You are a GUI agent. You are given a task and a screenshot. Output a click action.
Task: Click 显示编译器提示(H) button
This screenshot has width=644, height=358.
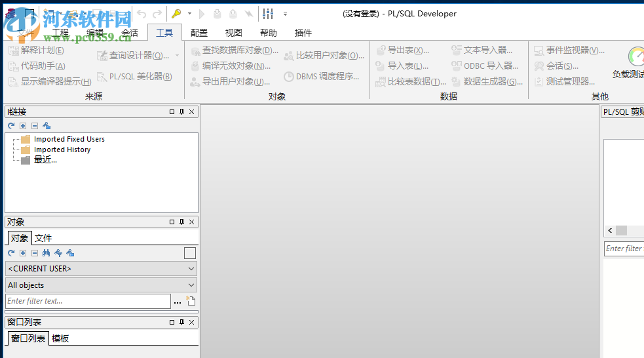(x=50, y=81)
